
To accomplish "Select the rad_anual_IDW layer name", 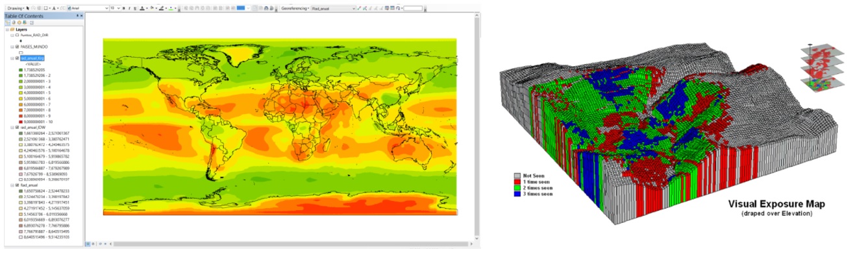I will (x=33, y=128).
